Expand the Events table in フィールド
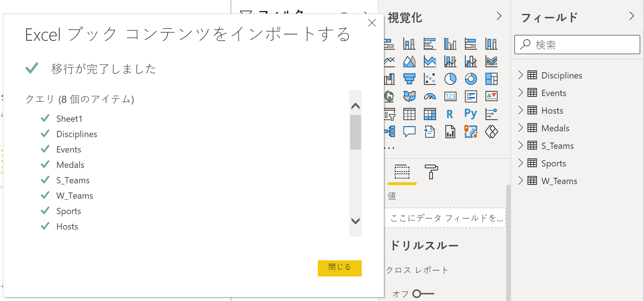 click(x=520, y=93)
